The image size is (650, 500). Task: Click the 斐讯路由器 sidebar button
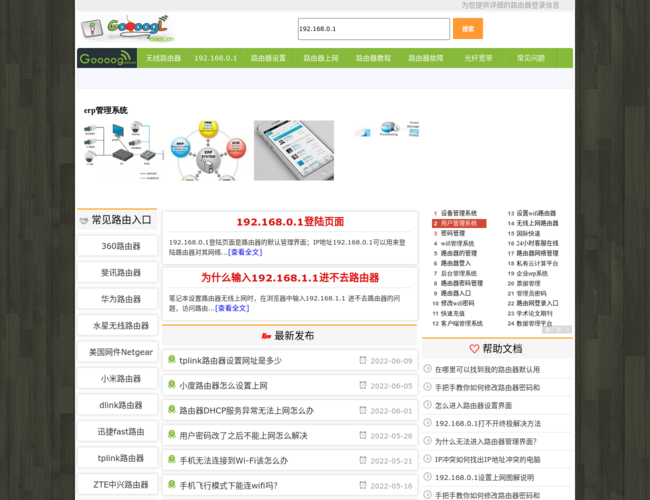pos(117,273)
